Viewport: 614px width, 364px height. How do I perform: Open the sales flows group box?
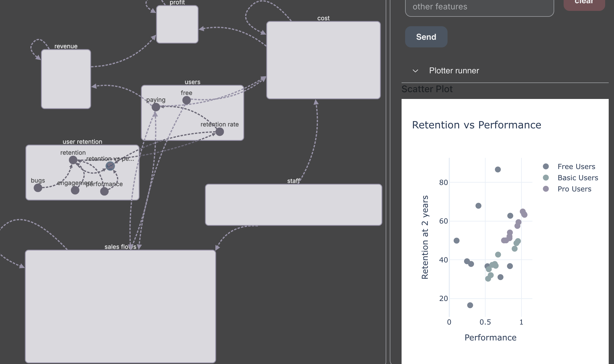click(x=120, y=306)
